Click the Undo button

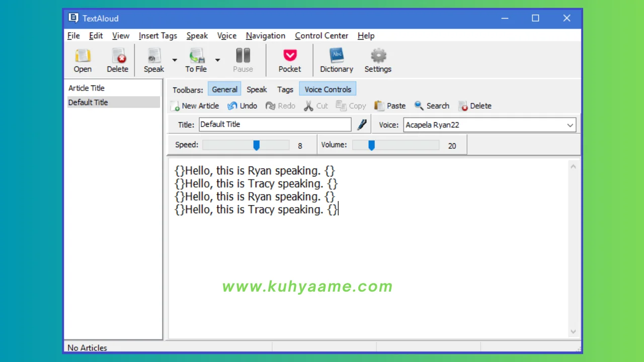(x=243, y=106)
